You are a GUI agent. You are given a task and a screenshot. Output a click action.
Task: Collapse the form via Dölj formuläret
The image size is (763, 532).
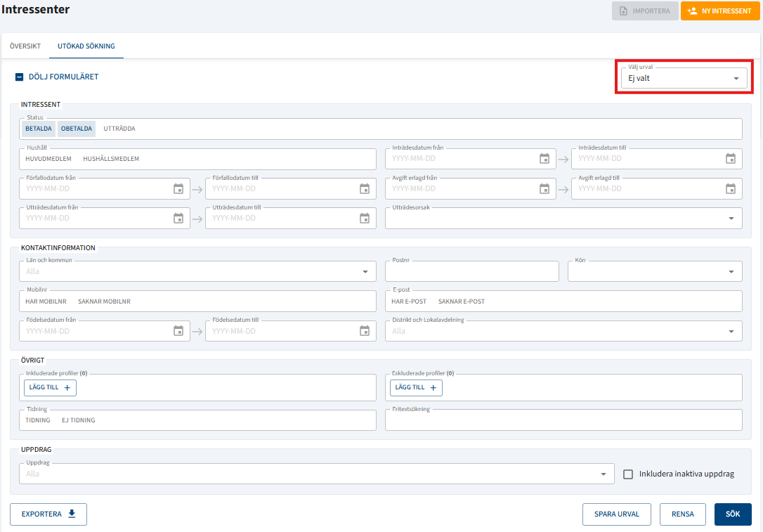[57, 77]
